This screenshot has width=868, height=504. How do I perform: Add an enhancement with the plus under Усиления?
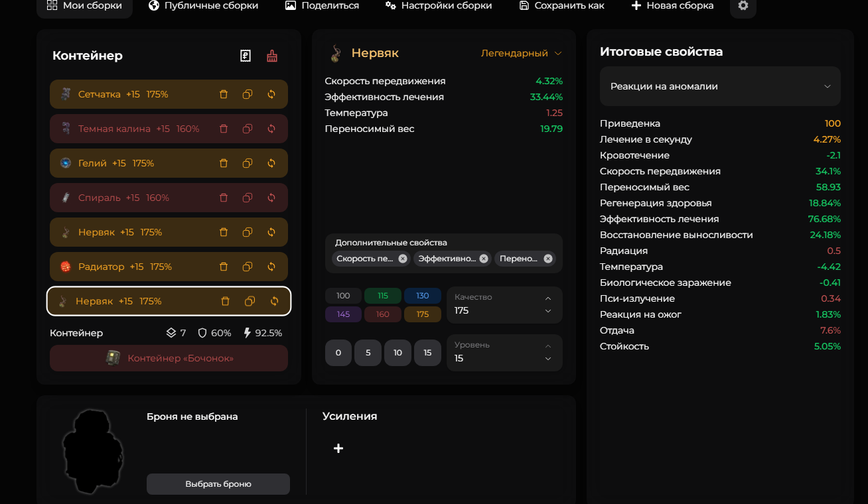(x=338, y=448)
